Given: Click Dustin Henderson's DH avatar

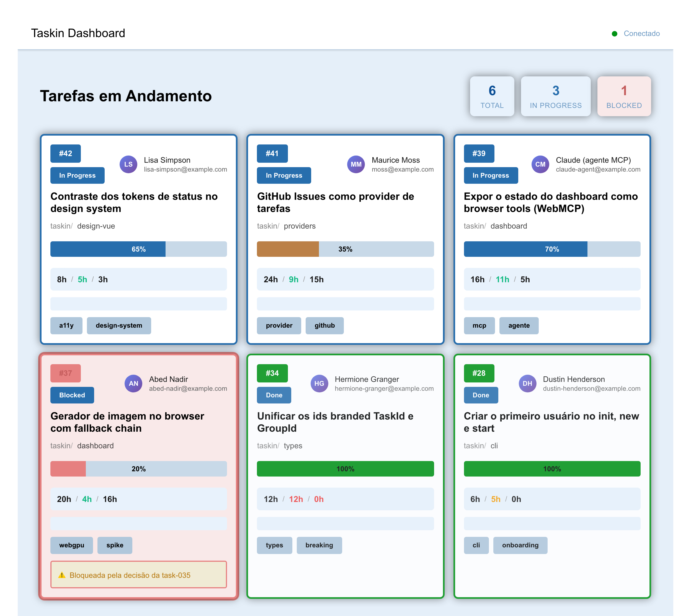Looking at the screenshot, I should [x=527, y=384].
